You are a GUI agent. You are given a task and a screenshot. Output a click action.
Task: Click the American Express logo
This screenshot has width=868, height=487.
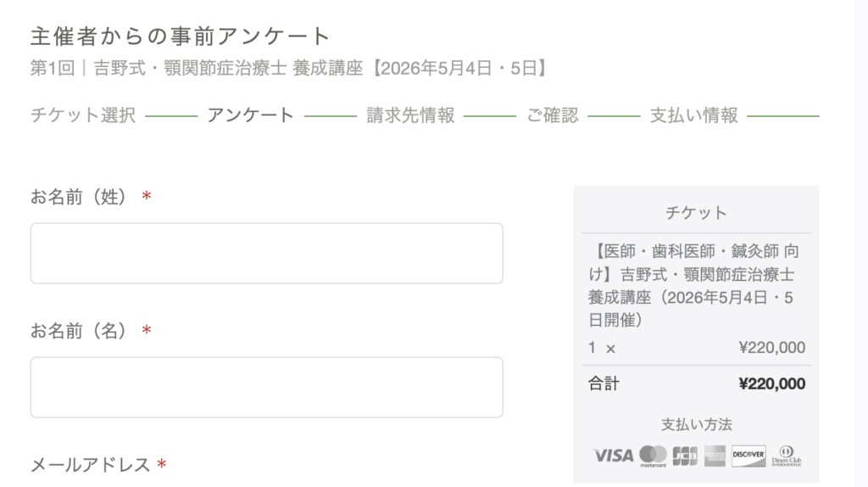point(715,456)
